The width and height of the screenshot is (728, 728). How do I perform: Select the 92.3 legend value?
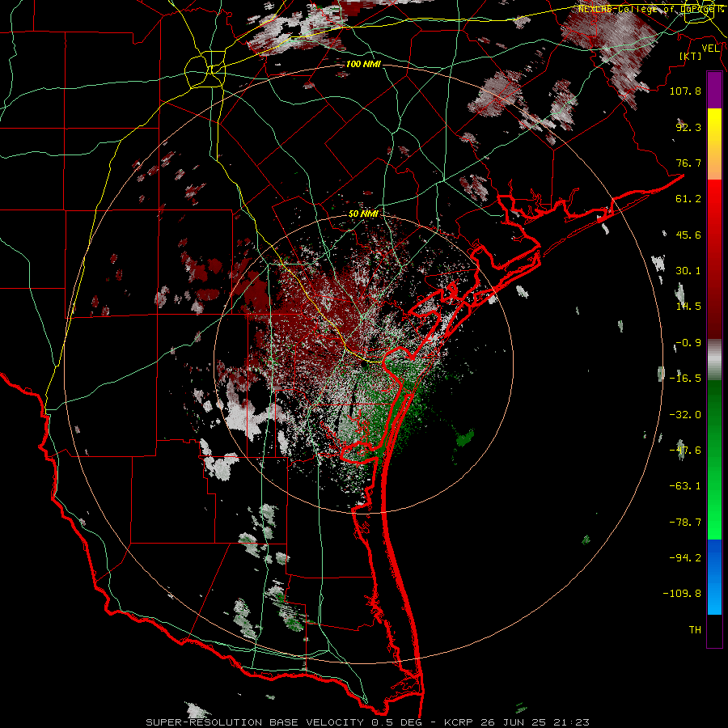pos(688,127)
